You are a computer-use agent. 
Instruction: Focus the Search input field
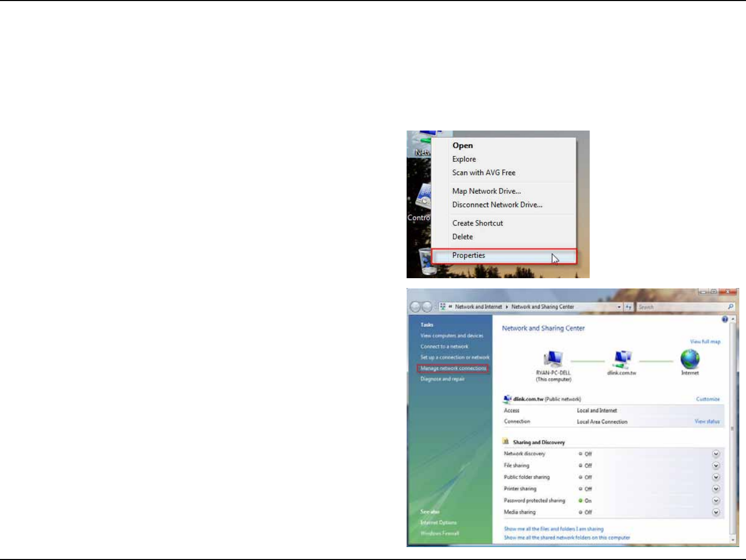point(682,307)
